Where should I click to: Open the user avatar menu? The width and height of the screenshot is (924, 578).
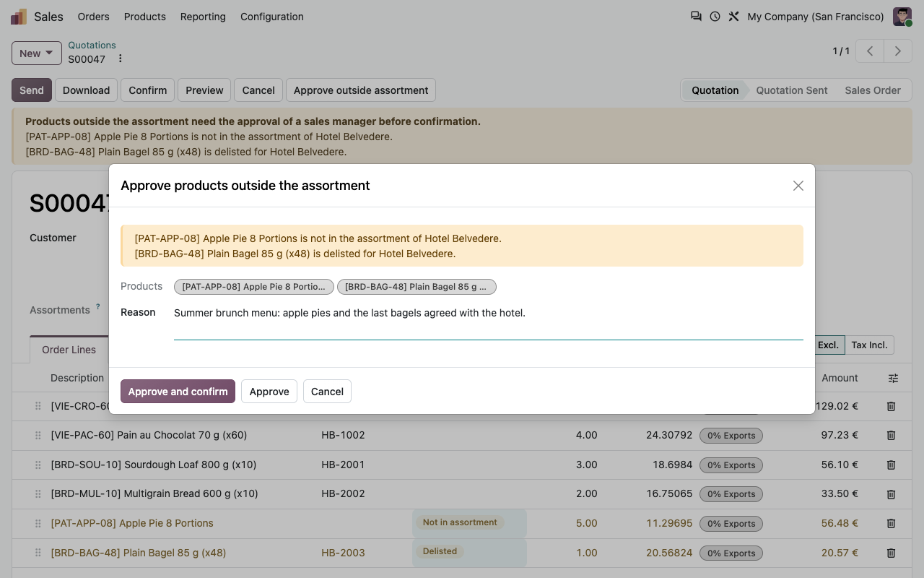click(902, 17)
